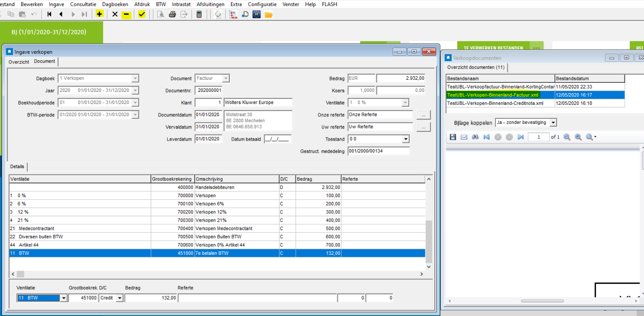This screenshot has width=644, height=316.
Task: Click the Gestruct. mededeling input field
Action: coord(378,151)
